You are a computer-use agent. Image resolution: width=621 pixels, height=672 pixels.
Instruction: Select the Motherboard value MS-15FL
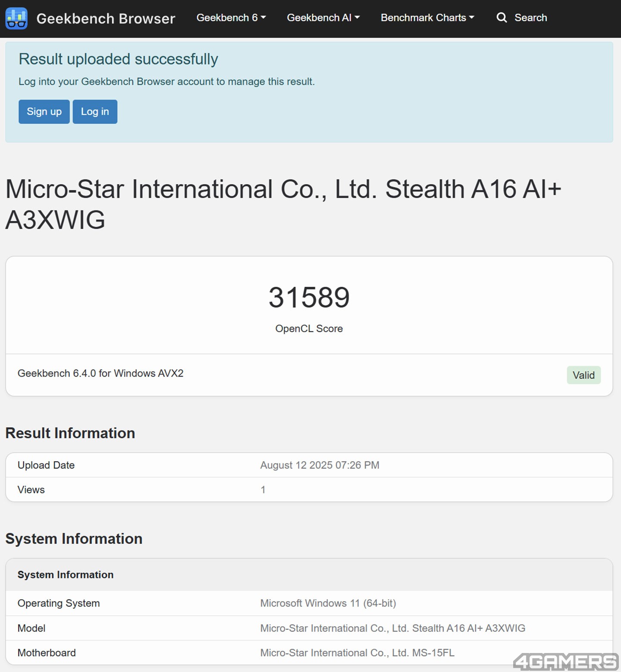pyautogui.click(x=358, y=653)
